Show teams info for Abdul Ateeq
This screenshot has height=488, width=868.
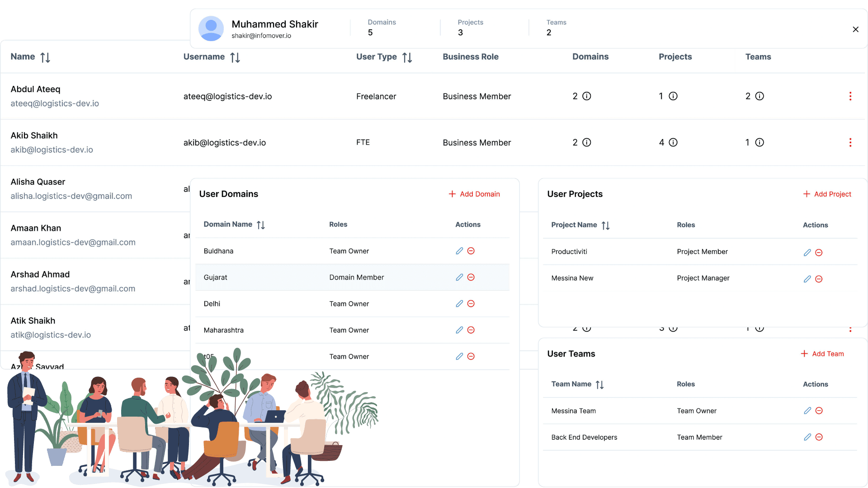(x=759, y=96)
